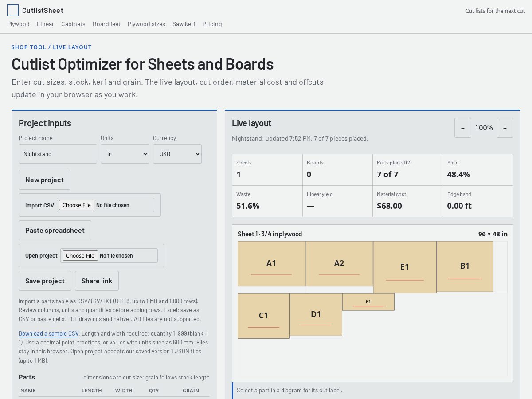Choose a file for Open project
This screenshot has width=532, height=399.
pyautogui.click(x=80, y=255)
